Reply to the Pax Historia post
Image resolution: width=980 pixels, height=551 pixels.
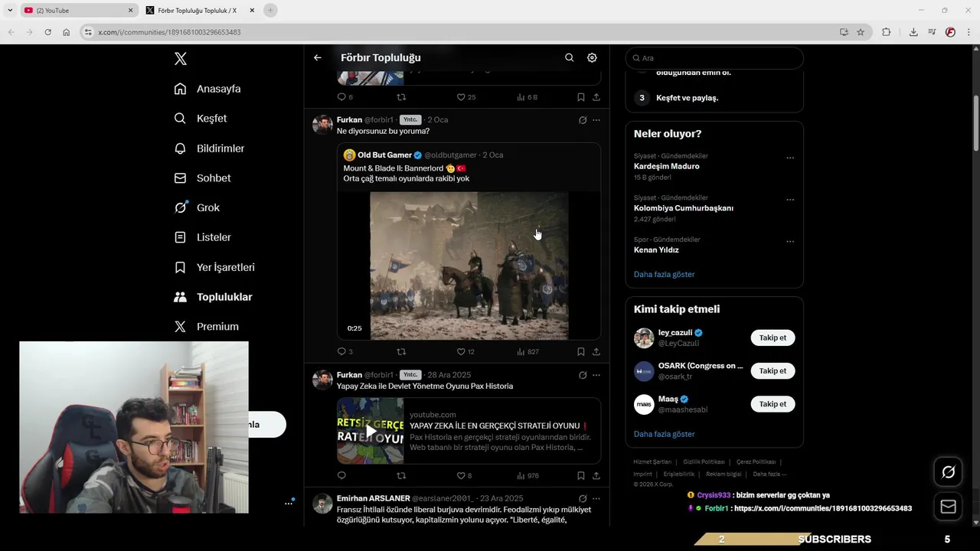click(341, 476)
